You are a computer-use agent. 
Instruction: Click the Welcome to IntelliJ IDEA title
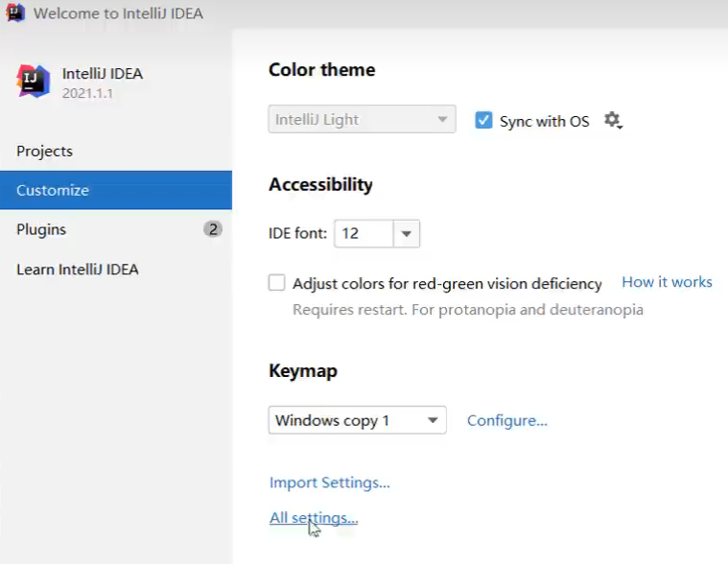(118, 13)
